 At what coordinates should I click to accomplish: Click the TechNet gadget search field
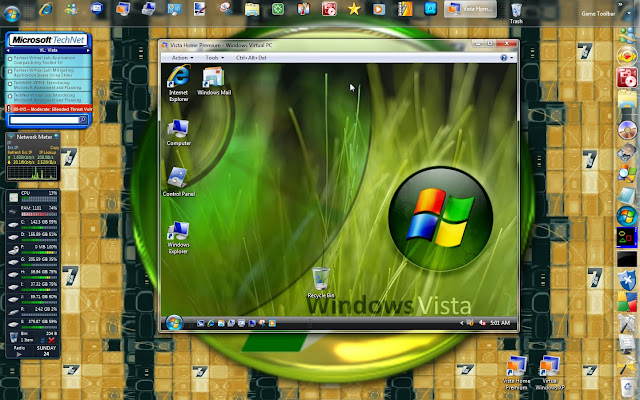click(44, 120)
